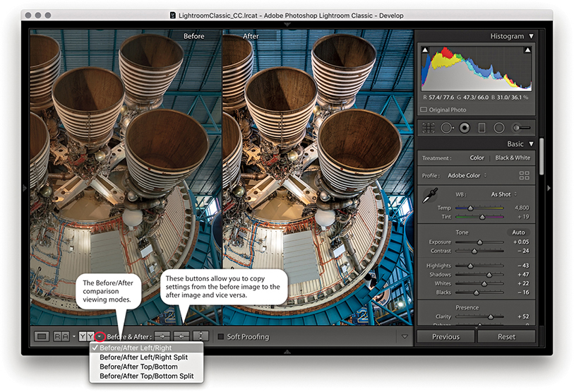Select the Crop Overlay tool
Image resolution: width=574 pixels, height=392 pixels.
pyautogui.click(x=428, y=128)
